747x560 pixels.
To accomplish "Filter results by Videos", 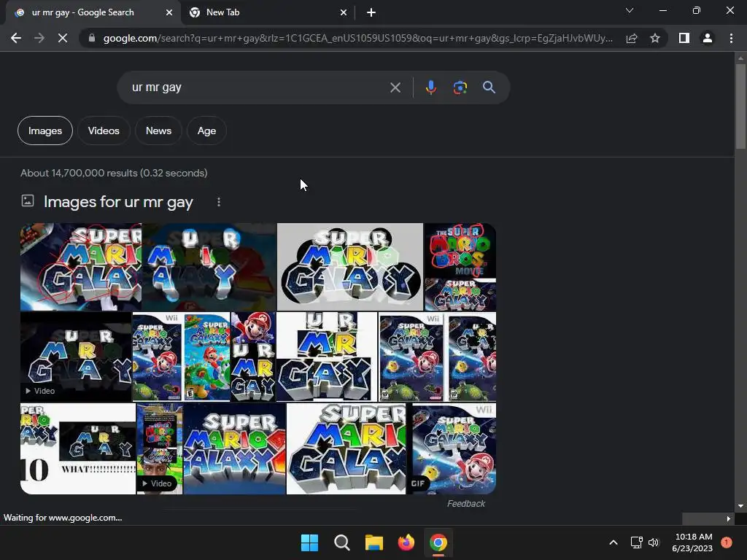I will (x=104, y=131).
